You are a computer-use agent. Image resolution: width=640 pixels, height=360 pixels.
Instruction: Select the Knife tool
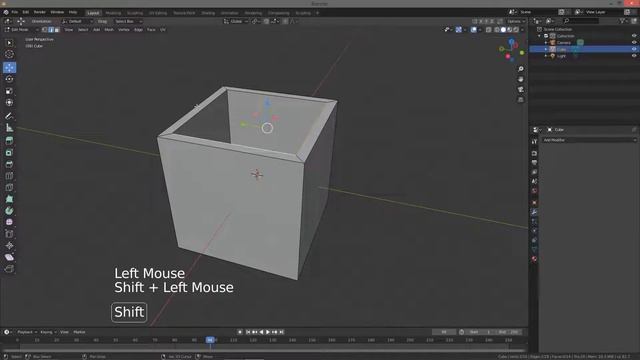tap(9, 188)
